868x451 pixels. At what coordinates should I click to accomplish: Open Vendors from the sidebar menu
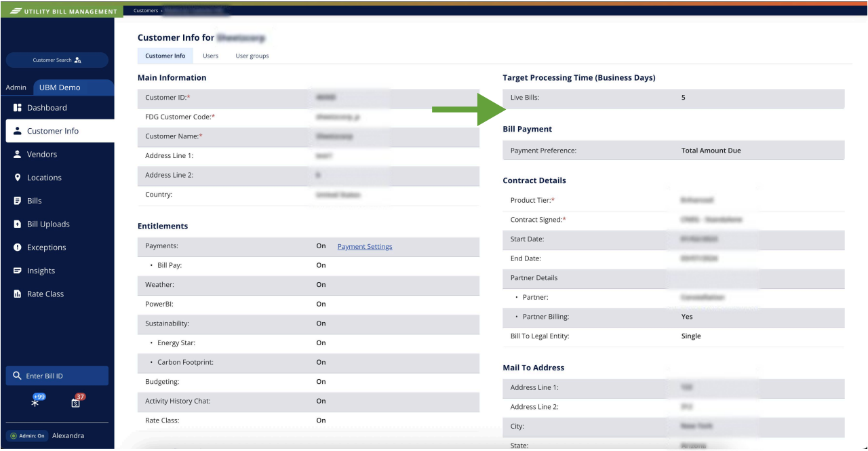coord(42,154)
